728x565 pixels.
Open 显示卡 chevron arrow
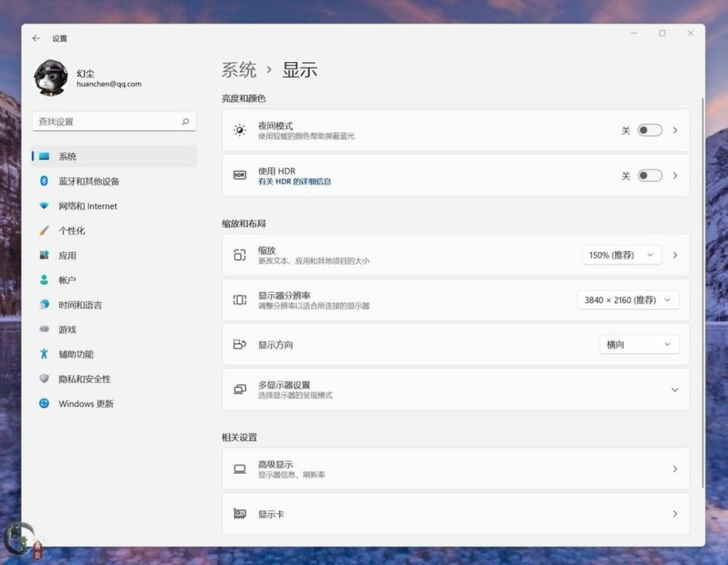coord(675,514)
